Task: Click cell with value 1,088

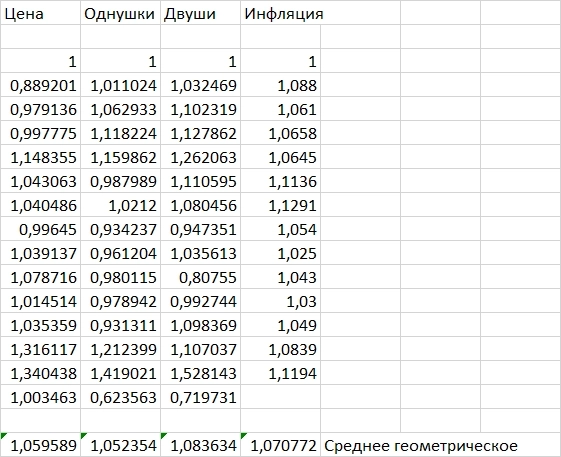Action: [280, 85]
